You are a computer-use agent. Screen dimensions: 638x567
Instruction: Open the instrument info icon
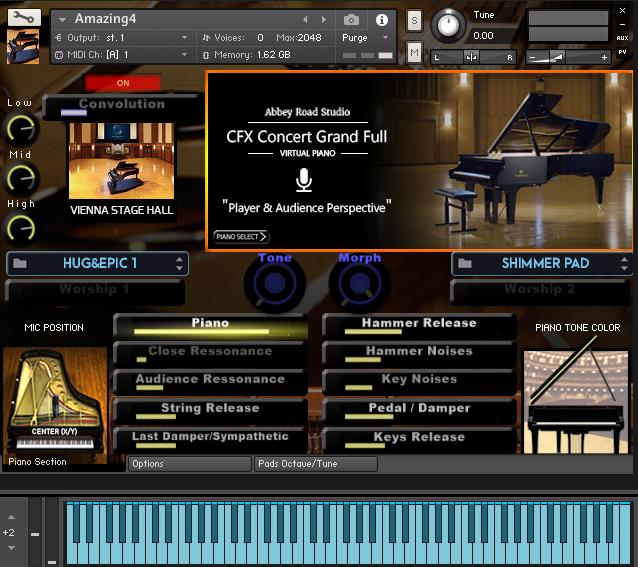[381, 20]
